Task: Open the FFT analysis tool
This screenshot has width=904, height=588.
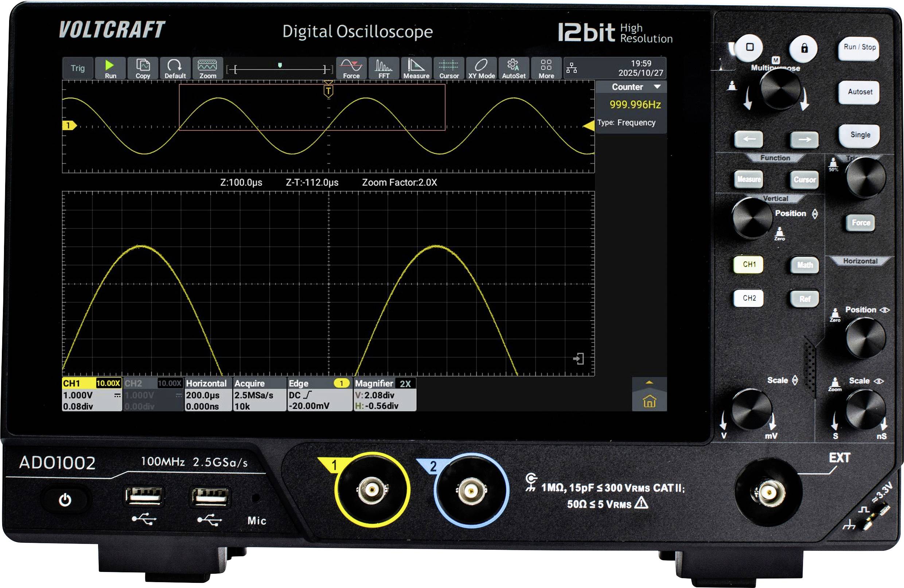Action: [x=384, y=68]
